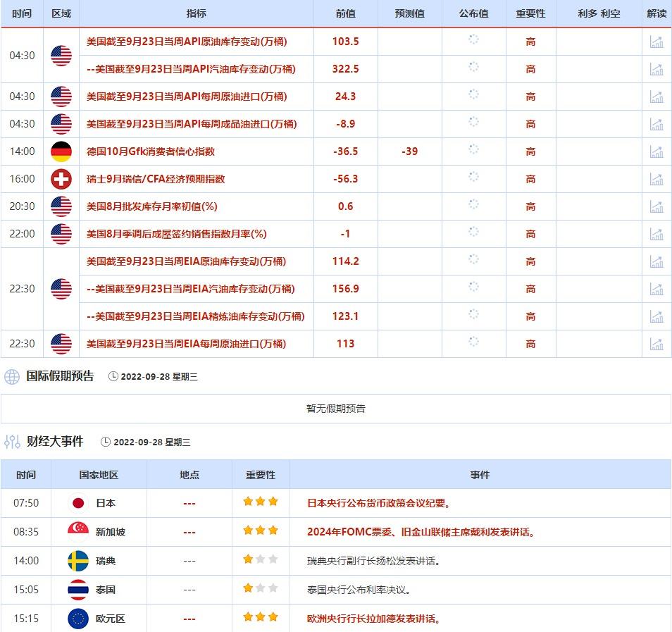Open 瑞士9月瑞信/CFA经济预期指数 indicator
This screenshot has width=672, height=632.
[156, 179]
